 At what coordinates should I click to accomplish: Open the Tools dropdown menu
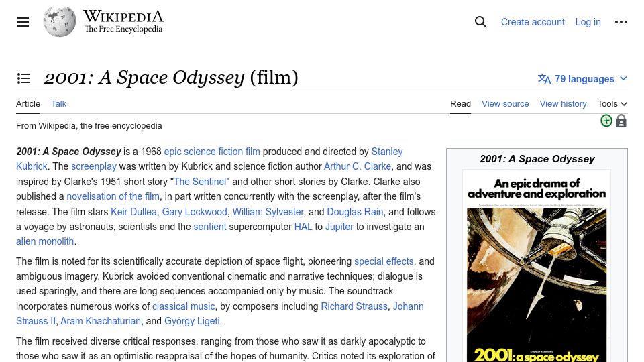pyautogui.click(x=612, y=104)
